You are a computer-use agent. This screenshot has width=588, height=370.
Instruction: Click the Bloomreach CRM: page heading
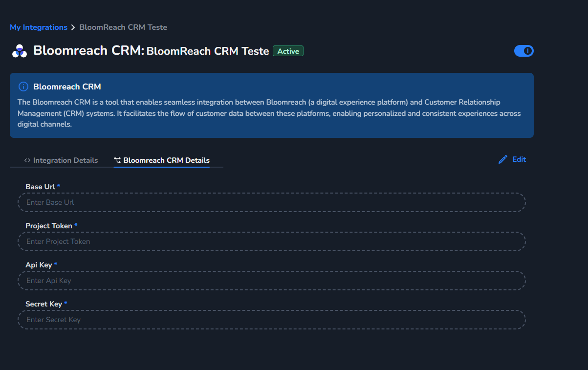point(88,50)
